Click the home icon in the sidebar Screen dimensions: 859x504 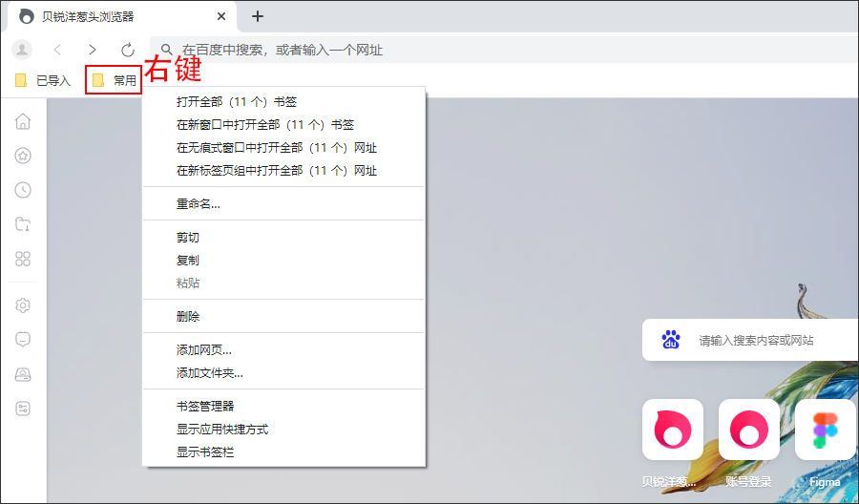click(23, 121)
